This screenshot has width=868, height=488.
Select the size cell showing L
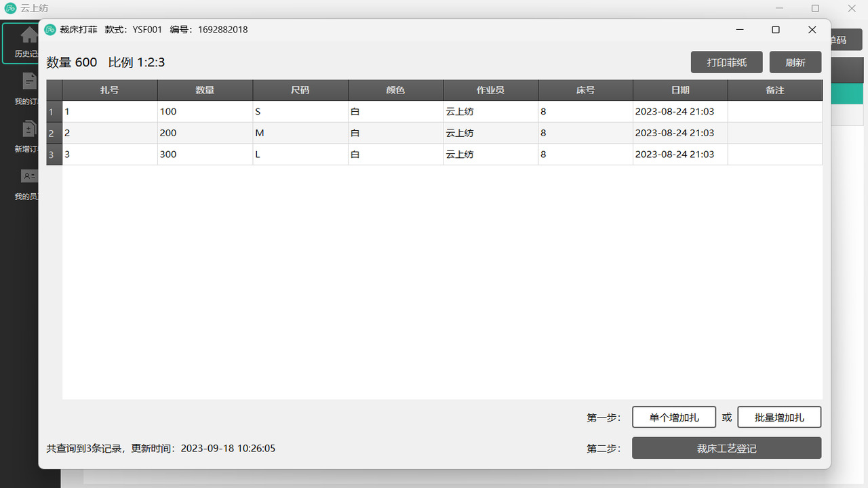300,155
